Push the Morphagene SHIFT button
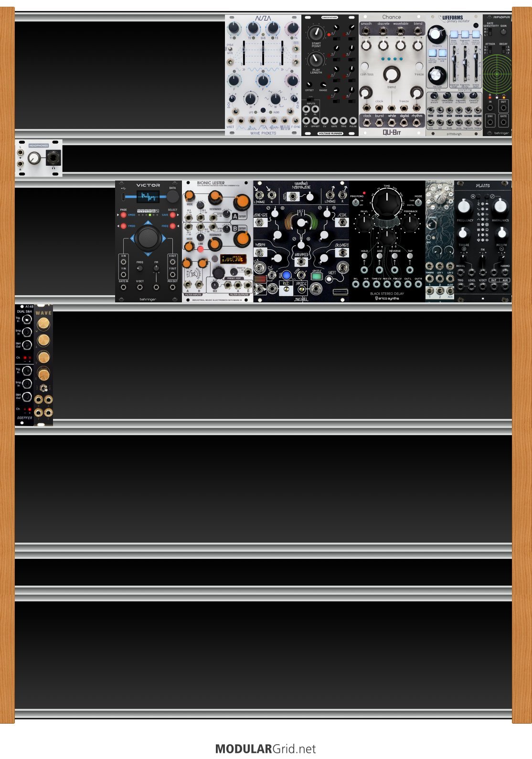This screenshot has height=759, width=532. (329, 279)
